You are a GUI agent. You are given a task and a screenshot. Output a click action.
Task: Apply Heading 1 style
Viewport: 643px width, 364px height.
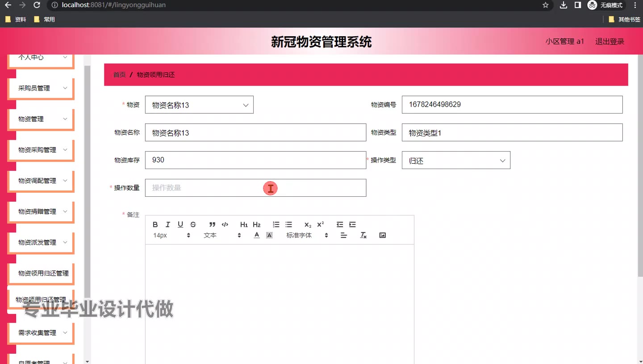coord(244,224)
